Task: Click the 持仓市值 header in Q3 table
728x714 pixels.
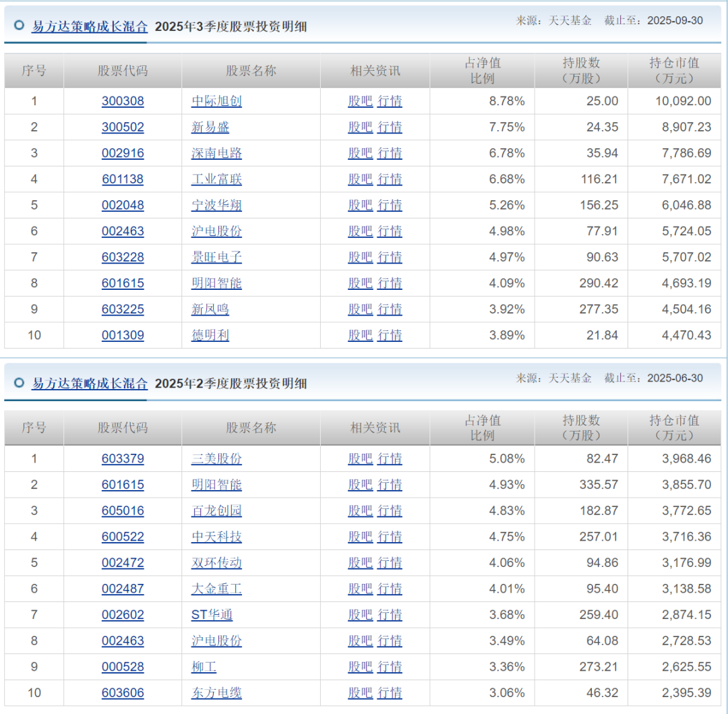Action: pos(674,71)
